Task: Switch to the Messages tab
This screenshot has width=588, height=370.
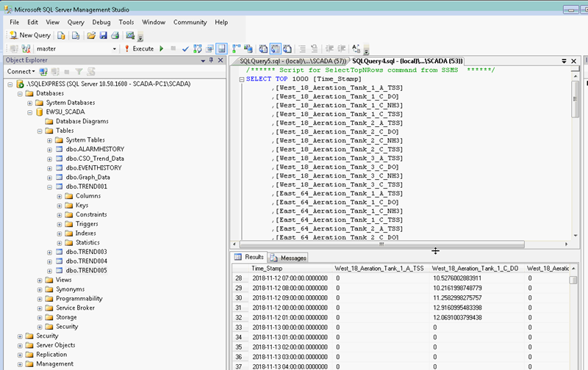Action: 288,258
